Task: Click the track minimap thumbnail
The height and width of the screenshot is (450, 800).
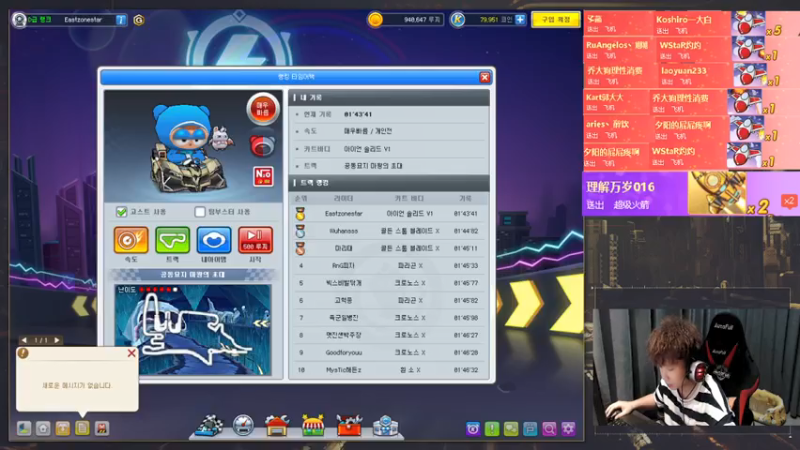Action: pyautogui.click(x=193, y=330)
